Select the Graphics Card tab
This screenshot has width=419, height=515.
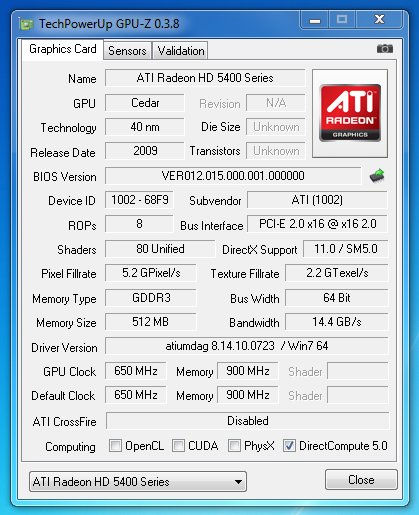(x=63, y=49)
